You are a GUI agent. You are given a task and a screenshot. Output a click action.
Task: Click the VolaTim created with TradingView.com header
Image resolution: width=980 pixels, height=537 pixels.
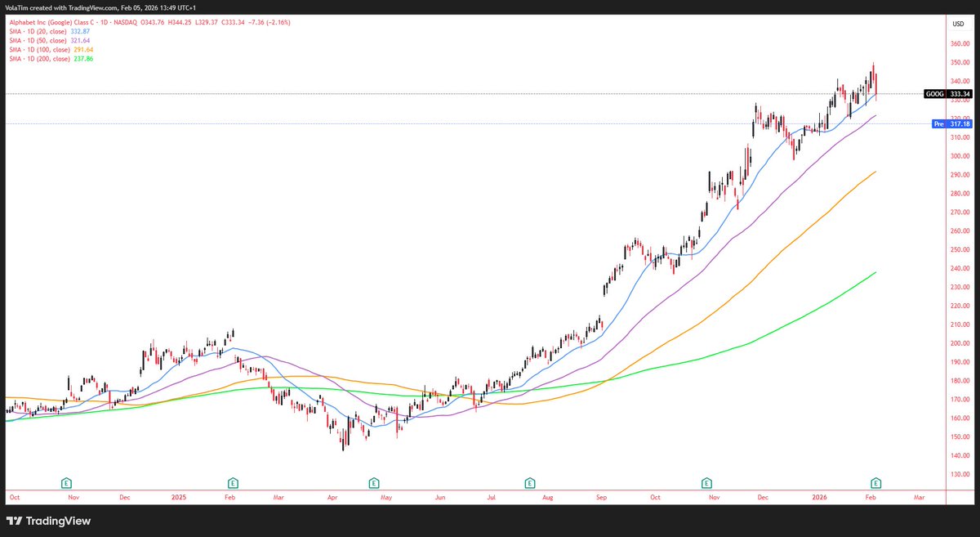[x=100, y=7]
